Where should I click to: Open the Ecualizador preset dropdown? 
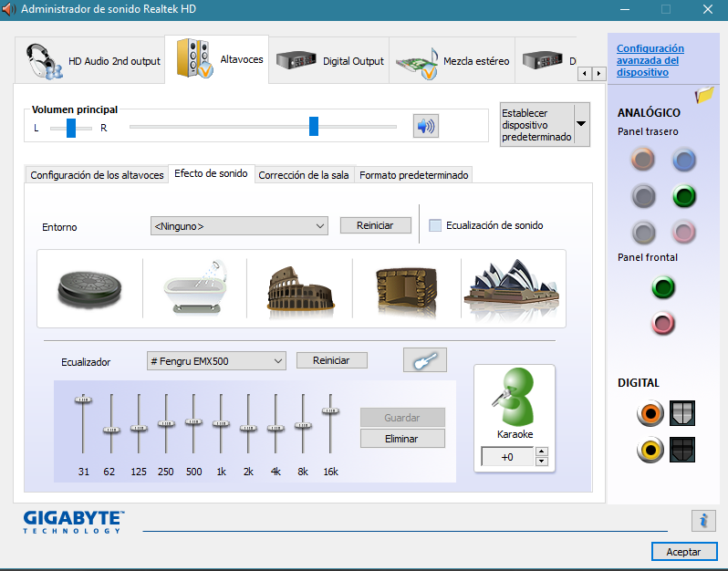(216, 360)
